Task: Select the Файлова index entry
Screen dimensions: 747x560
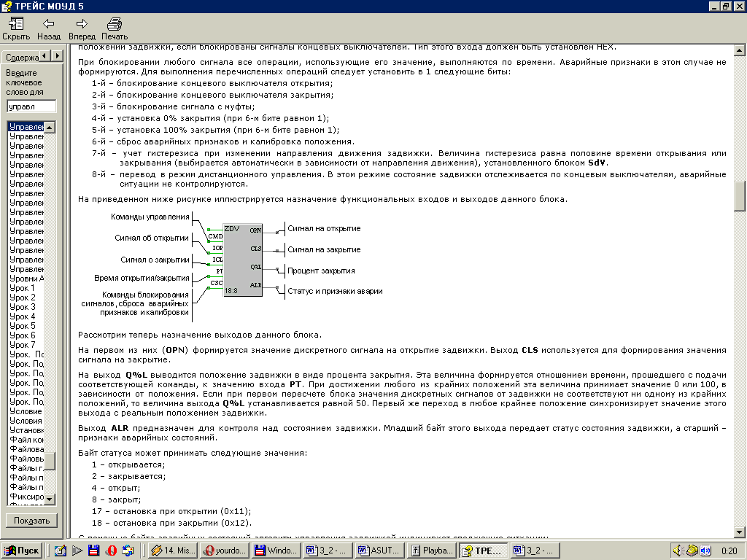Action: [26, 449]
